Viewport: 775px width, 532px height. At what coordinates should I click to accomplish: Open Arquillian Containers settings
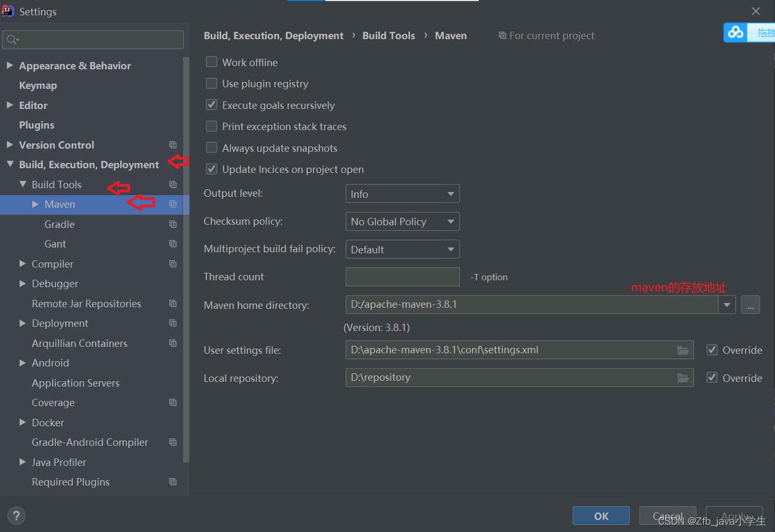click(x=79, y=343)
